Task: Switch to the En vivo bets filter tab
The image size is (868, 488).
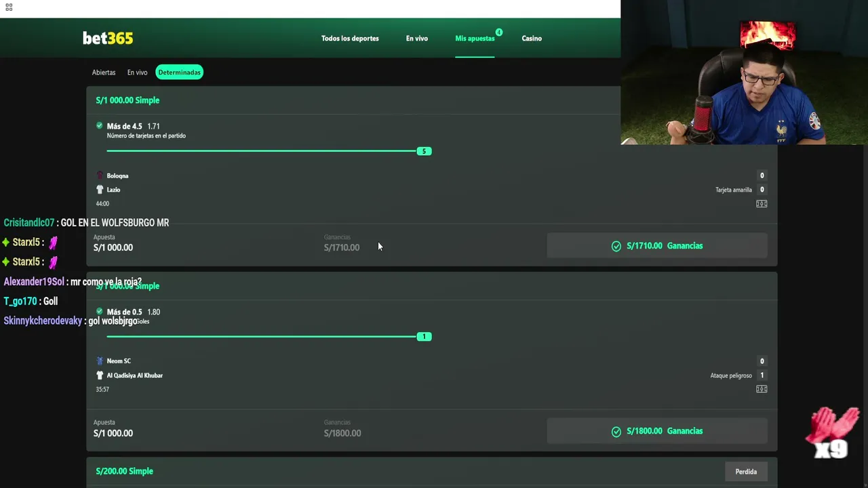Action: tap(137, 73)
